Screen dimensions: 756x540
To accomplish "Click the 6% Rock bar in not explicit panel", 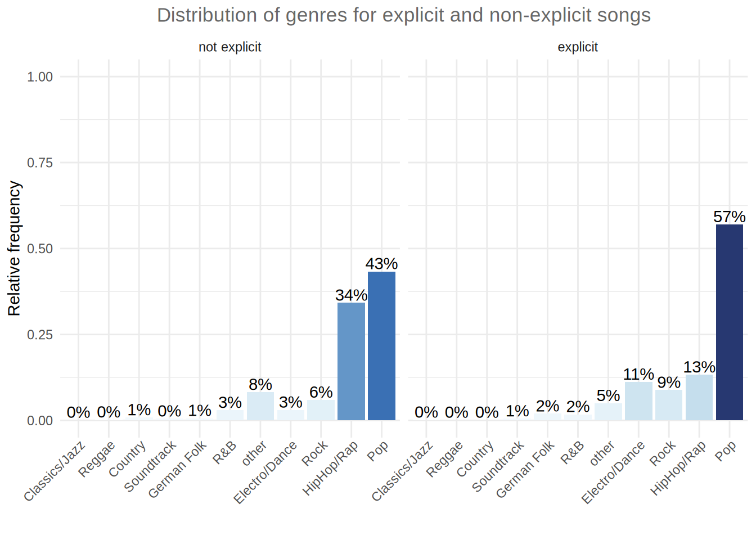I will coord(321,410).
